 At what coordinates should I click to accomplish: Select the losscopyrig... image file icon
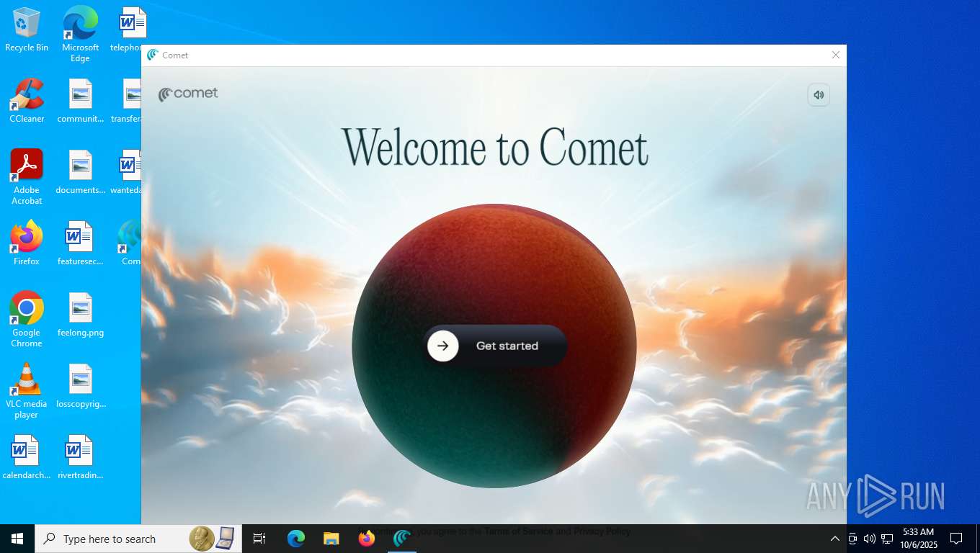point(81,386)
